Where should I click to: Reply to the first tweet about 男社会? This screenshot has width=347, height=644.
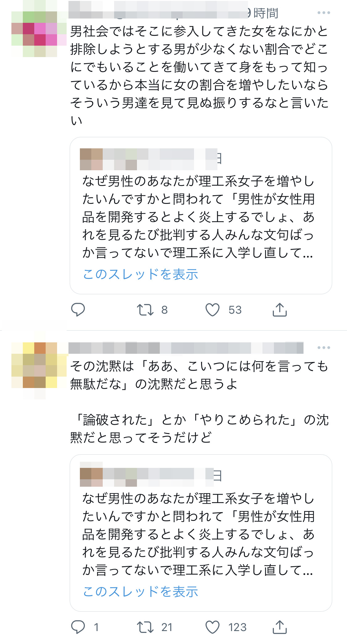(x=78, y=310)
